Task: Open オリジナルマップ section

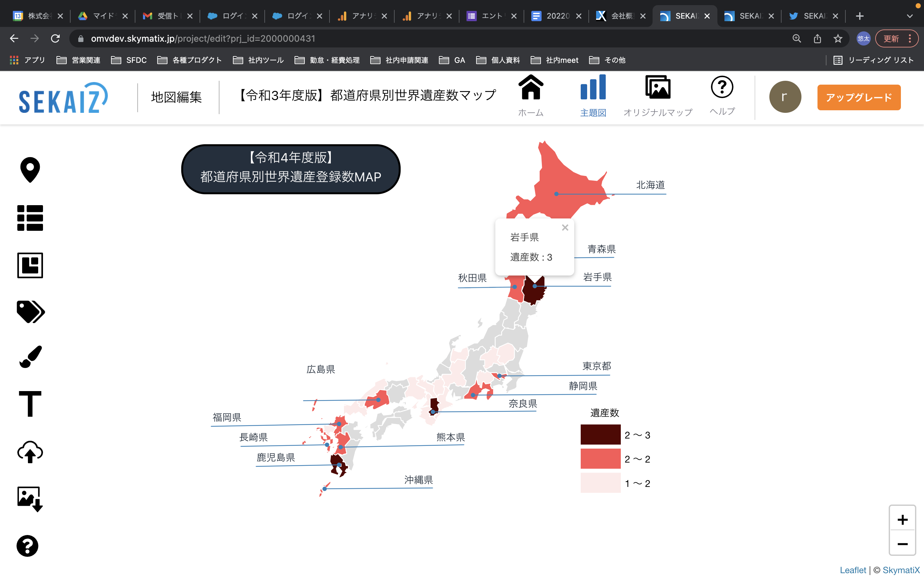Action: [657, 96]
